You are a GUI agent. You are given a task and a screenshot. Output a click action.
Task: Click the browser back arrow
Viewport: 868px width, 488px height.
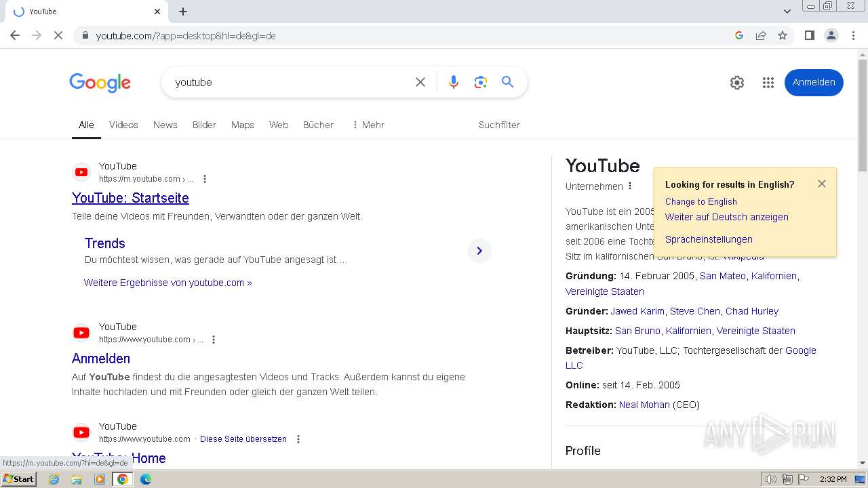pos(15,35)
